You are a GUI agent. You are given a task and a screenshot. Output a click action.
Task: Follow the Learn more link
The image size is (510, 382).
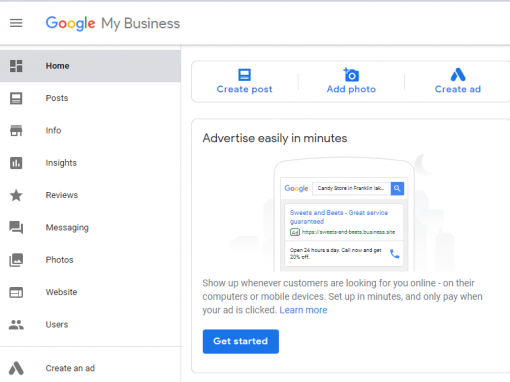click(x=303, y=310)
